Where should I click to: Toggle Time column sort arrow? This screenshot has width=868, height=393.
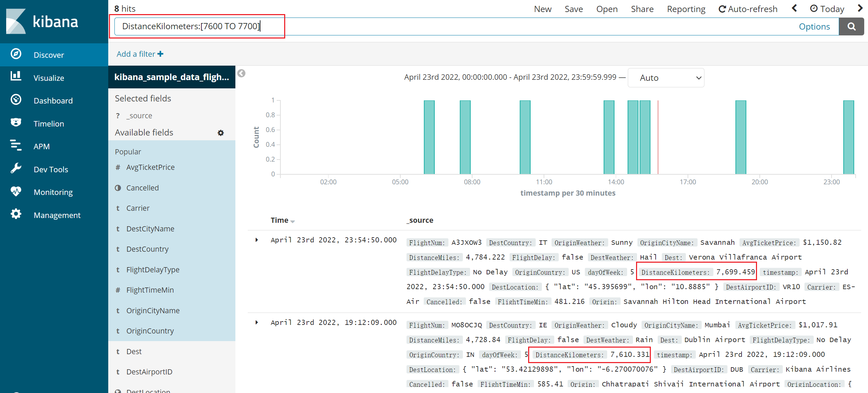[x=292, y=221]
